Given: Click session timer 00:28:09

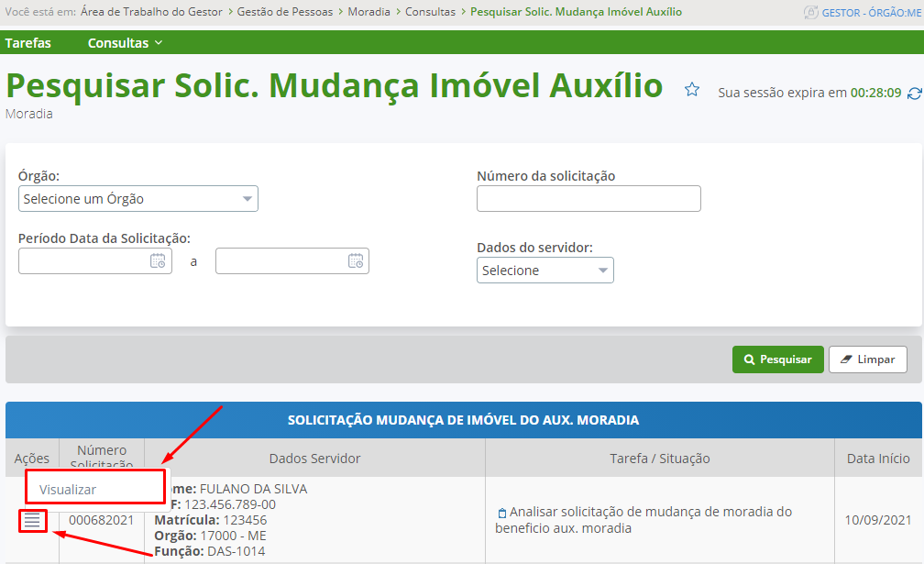Looking at the screenshot, I should (875, 93).
